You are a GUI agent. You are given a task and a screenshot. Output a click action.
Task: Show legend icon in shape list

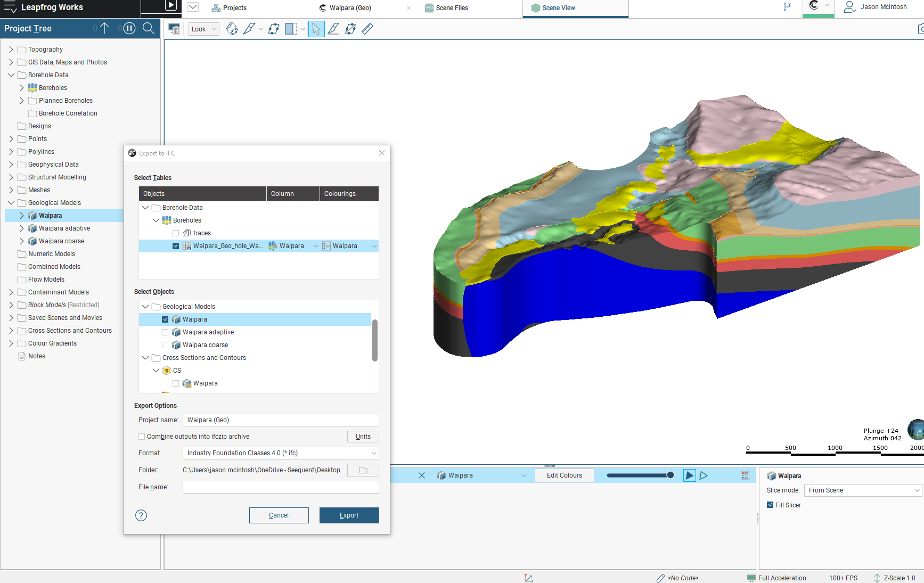(x=745, y=475)
